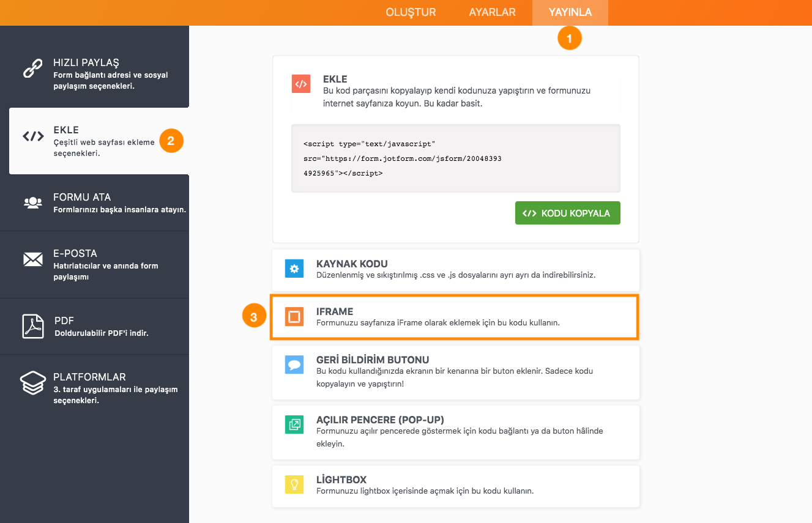Click the blue gear Kaynak Kodu icon
812x523 pixels.
tap(294, 269)
